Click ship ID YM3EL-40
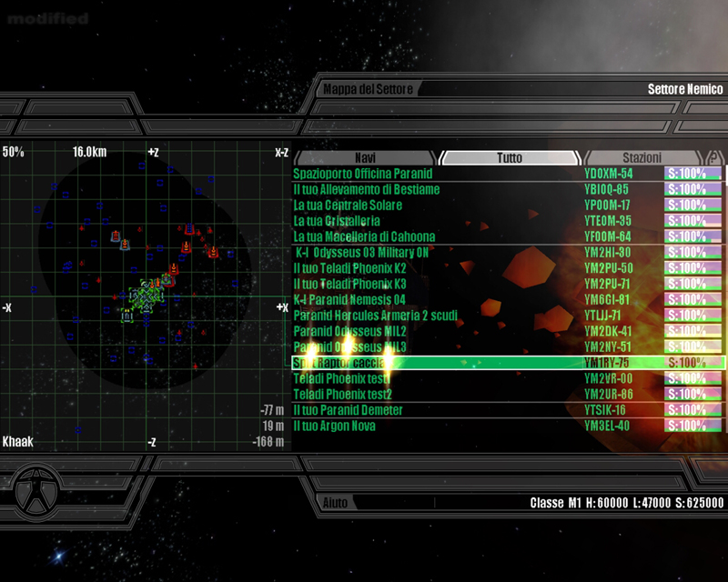 [x=607, y=426]
